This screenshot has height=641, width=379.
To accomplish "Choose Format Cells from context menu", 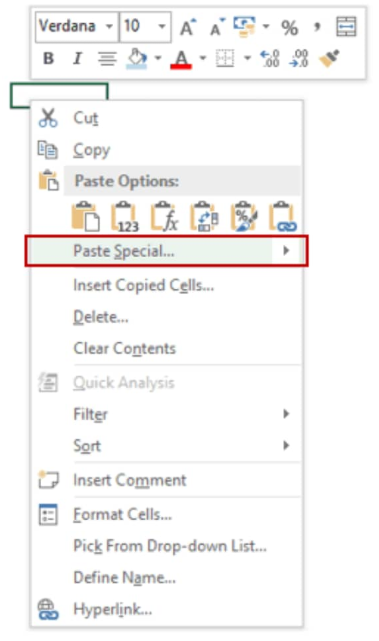I will click(122, 514).
